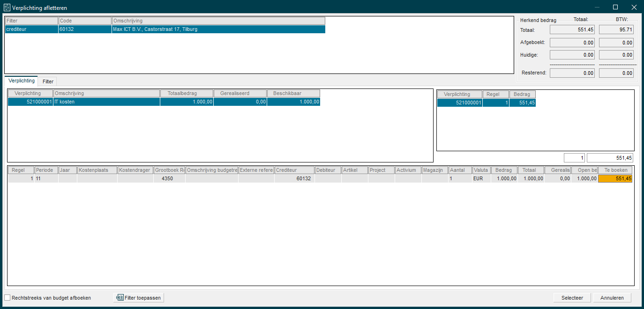Maximize the Verplichting afletteren window
This screenshot has width=644, height=309.
point(615,7)
